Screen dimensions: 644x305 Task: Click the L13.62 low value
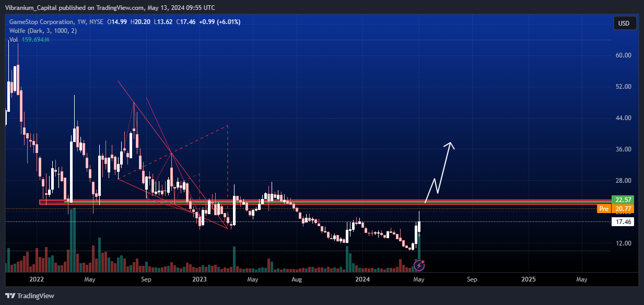point(164,22)
